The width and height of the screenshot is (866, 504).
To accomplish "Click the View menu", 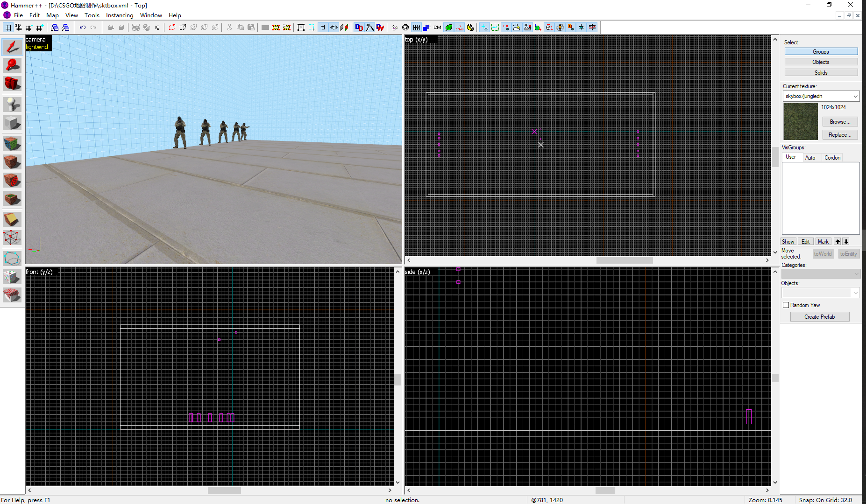I will tap(71, 15).
